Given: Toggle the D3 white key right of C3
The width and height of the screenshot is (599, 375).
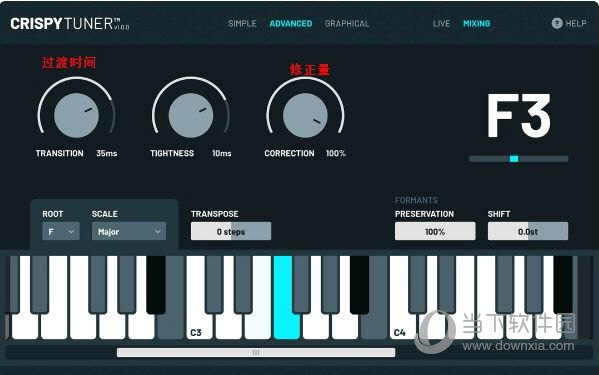Looking at the screenshot, I should coord(228,327).
